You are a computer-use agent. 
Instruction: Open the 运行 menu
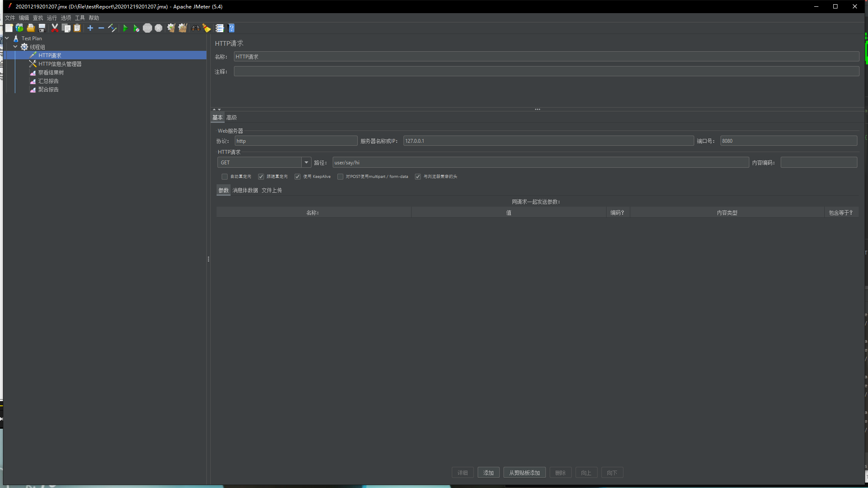pos(52,18)
